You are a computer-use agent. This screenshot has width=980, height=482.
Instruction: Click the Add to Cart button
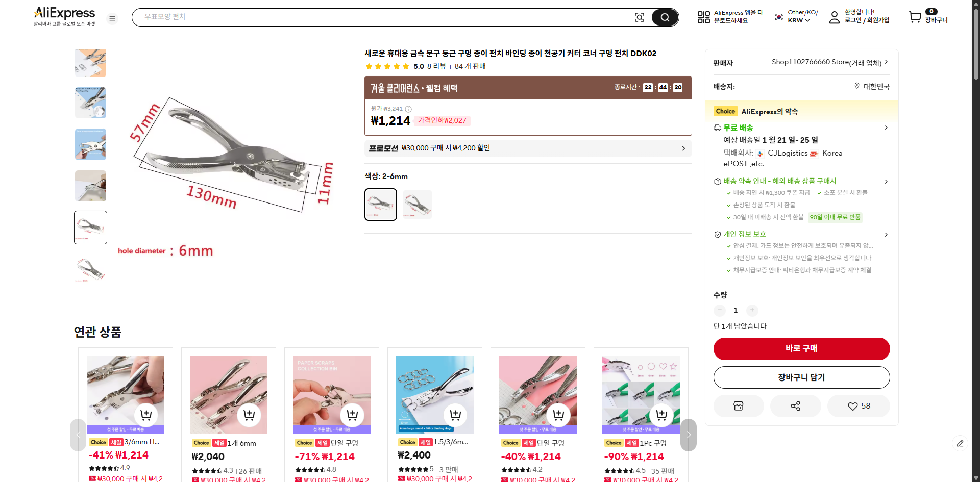point(801,377)
